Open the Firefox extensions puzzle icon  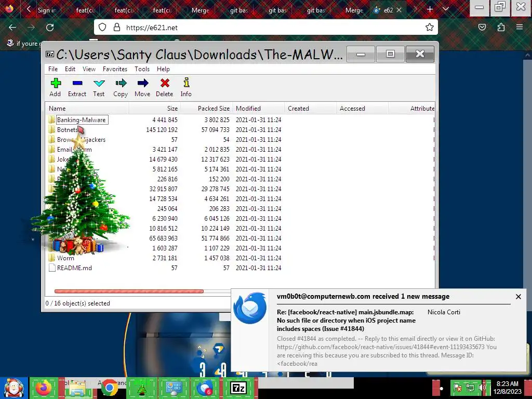[x=501, y=28]
